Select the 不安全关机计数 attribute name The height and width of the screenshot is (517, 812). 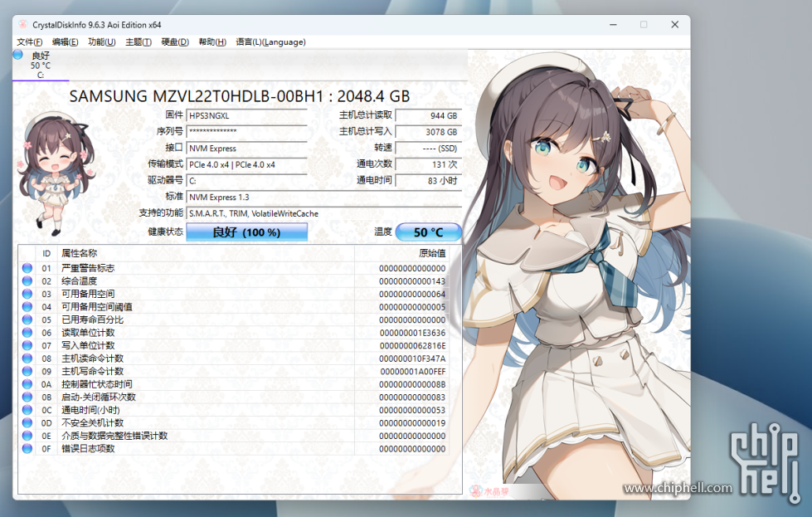[x=93, y=422]
